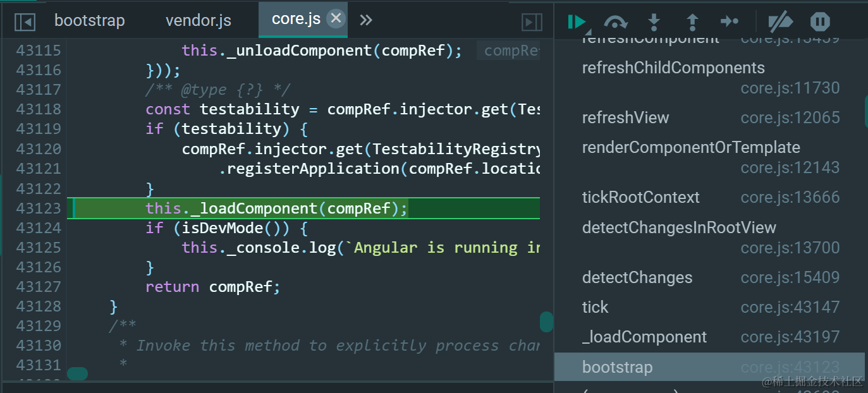The image size is (868, 393).
Task: Open the core.js:12143 source location
Action: point(790,167)
